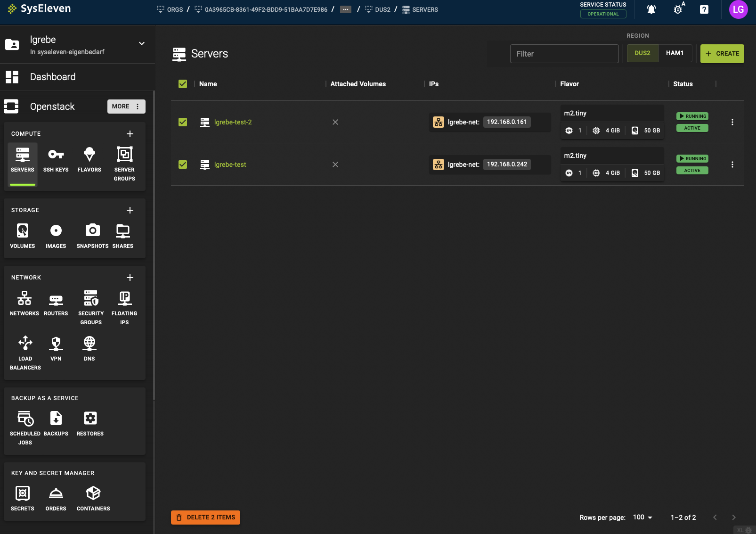Open SSH Keys in Compute
Screen dimensions: 756x534
(x=56, y=160)
